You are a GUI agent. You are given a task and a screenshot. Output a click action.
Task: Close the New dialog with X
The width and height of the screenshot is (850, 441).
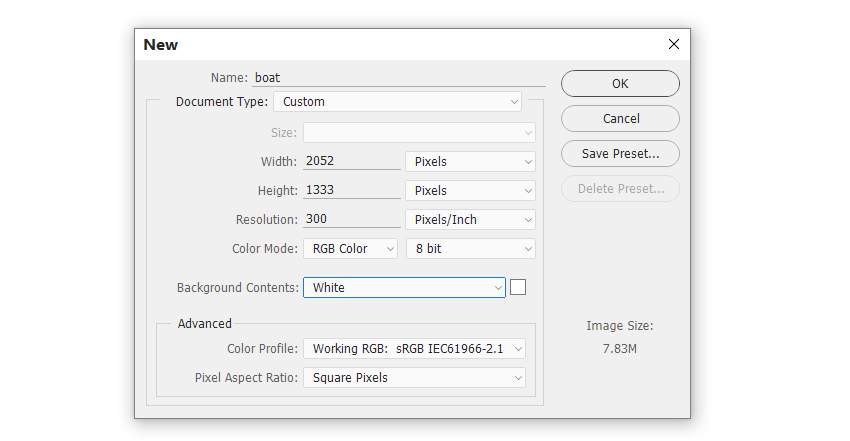click(x=673, y=44)
